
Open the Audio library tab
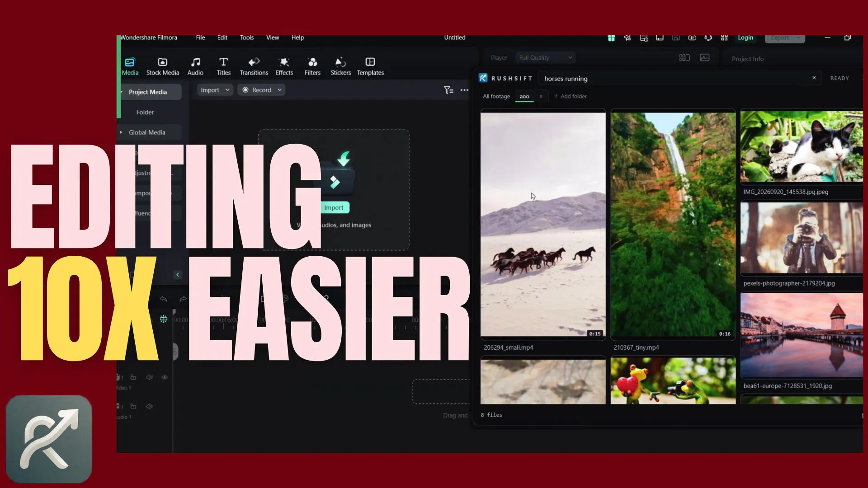[195, 66]
